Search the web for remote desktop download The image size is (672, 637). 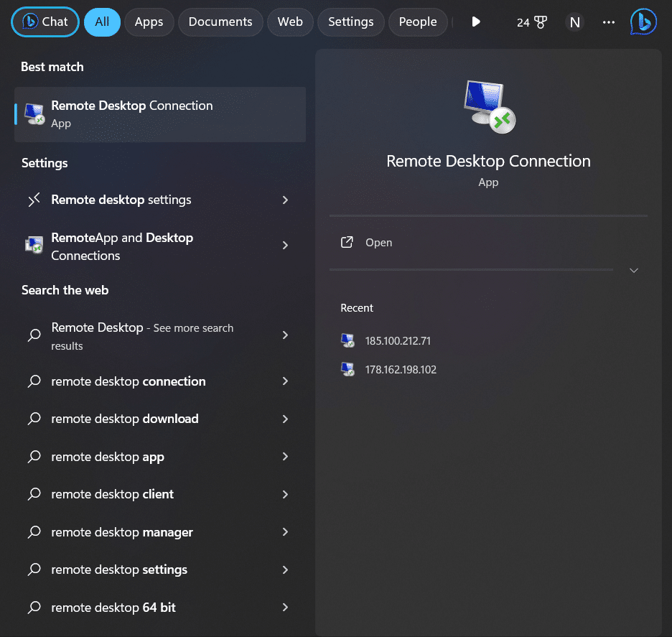pyautogui.click(x=160, y=419)
